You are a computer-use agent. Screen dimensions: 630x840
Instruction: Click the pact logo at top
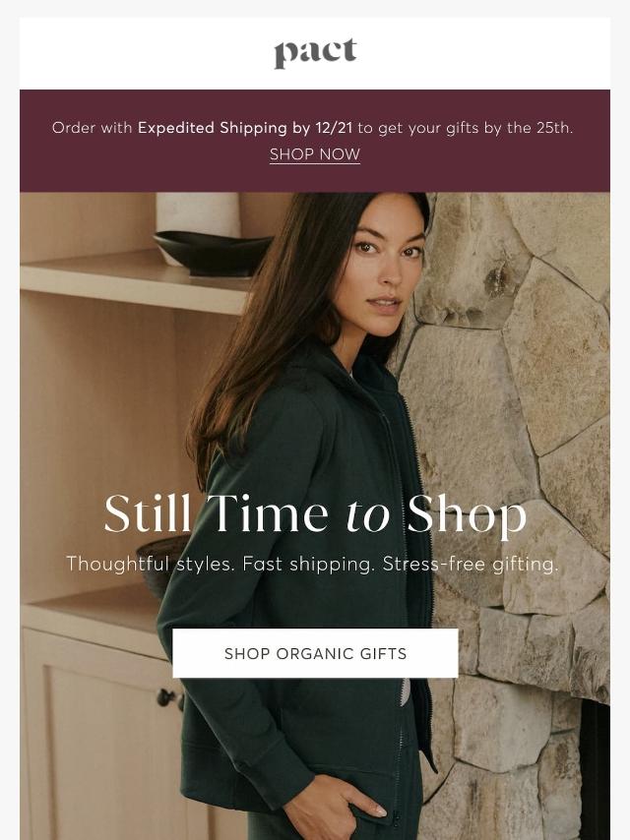[x=315, y=53]
